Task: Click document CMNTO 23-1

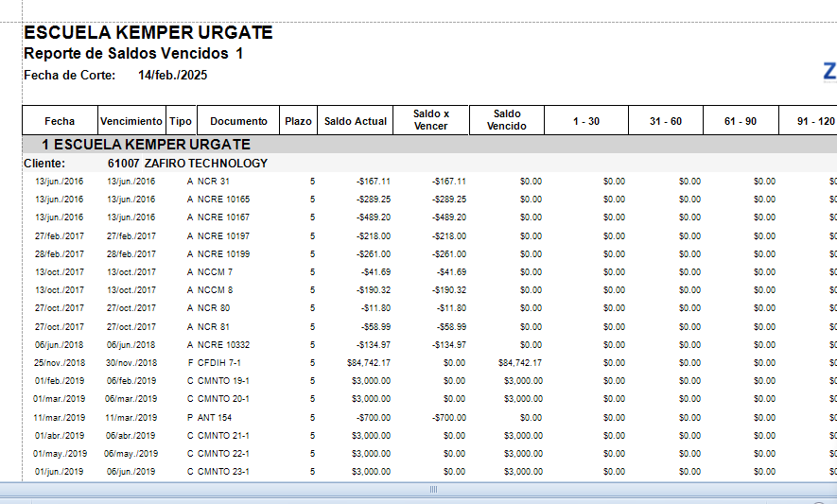Action: 223,472
